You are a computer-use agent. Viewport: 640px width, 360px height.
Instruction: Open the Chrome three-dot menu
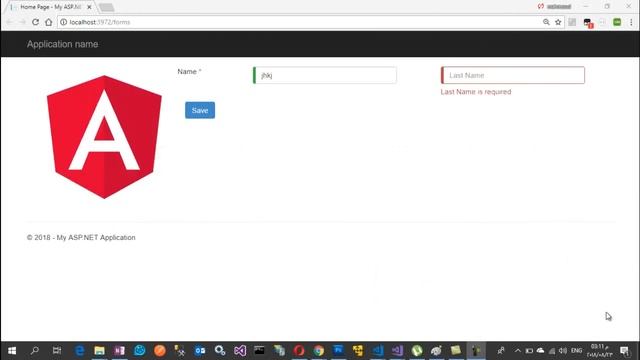coord(631,22)
